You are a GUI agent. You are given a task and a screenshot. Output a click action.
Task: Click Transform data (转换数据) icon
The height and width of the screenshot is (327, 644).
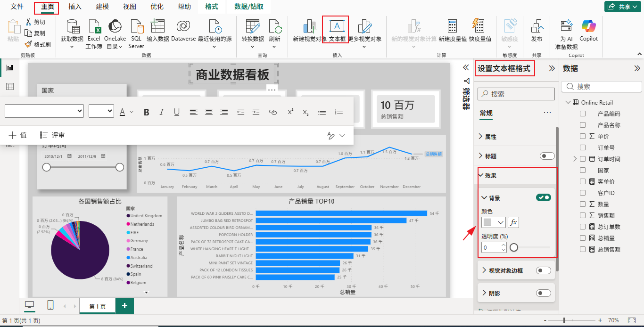253,27
